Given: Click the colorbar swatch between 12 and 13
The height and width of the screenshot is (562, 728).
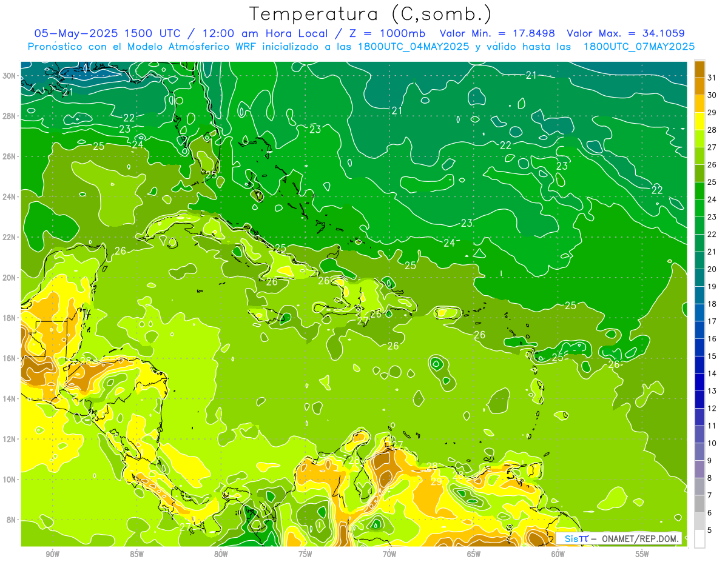Looking at the screenshot, I should [699, 400].
